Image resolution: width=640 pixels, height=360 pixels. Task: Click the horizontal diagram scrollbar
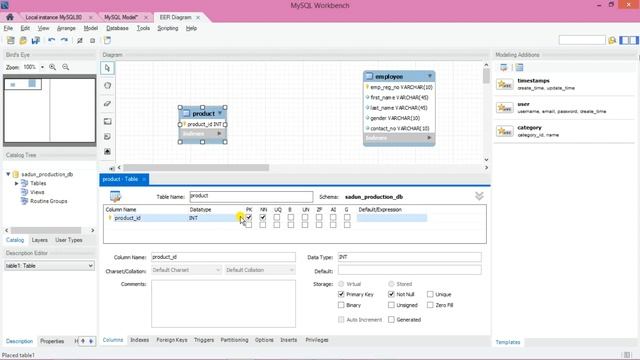click(196, 168)
